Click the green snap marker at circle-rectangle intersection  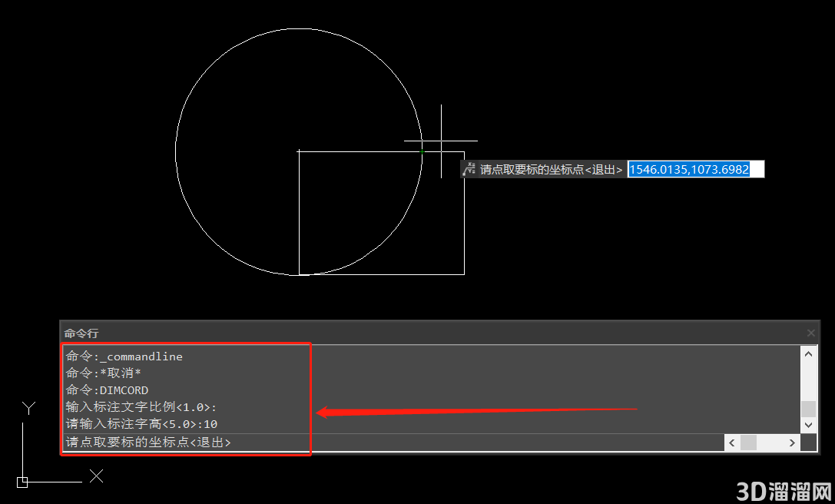click(x=422, y=152)
